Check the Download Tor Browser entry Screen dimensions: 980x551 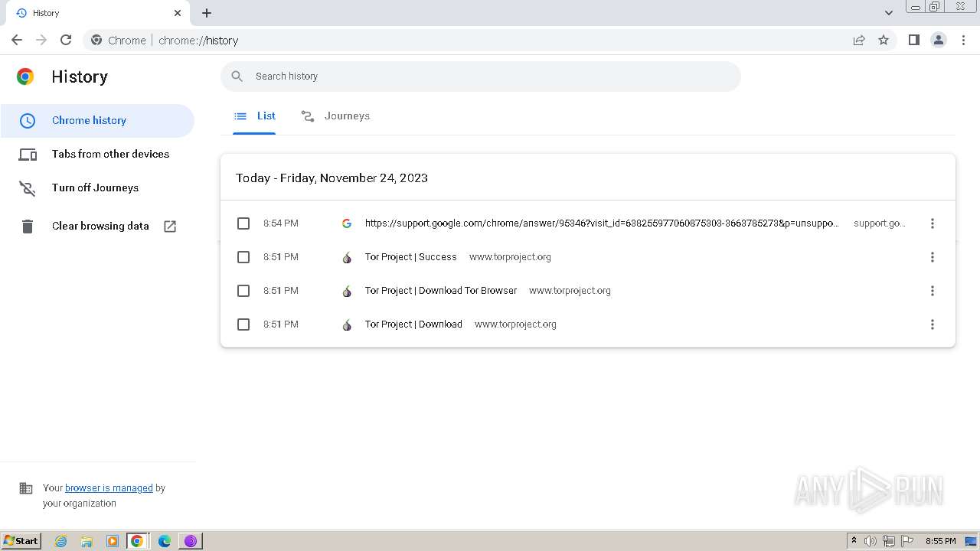[243, 291]
